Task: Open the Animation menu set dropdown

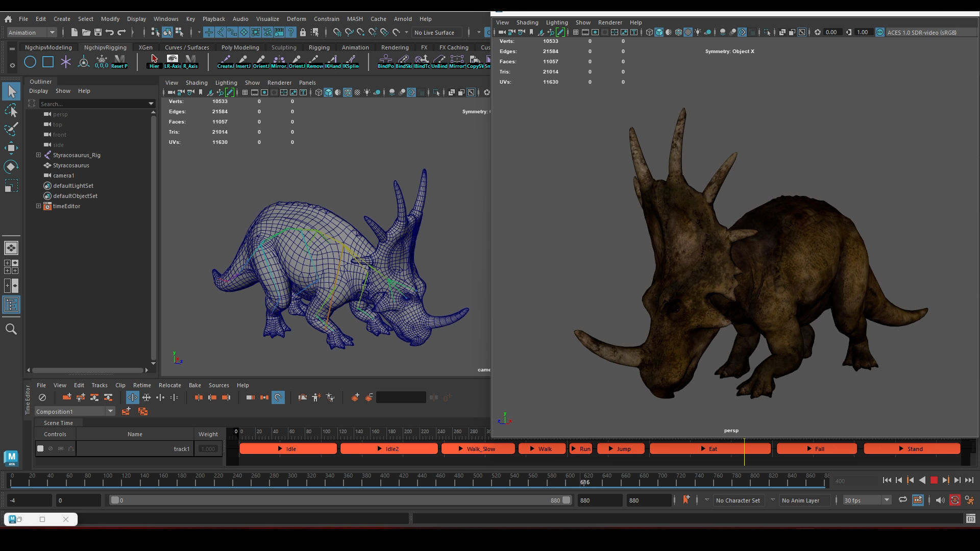Action: 32,33
